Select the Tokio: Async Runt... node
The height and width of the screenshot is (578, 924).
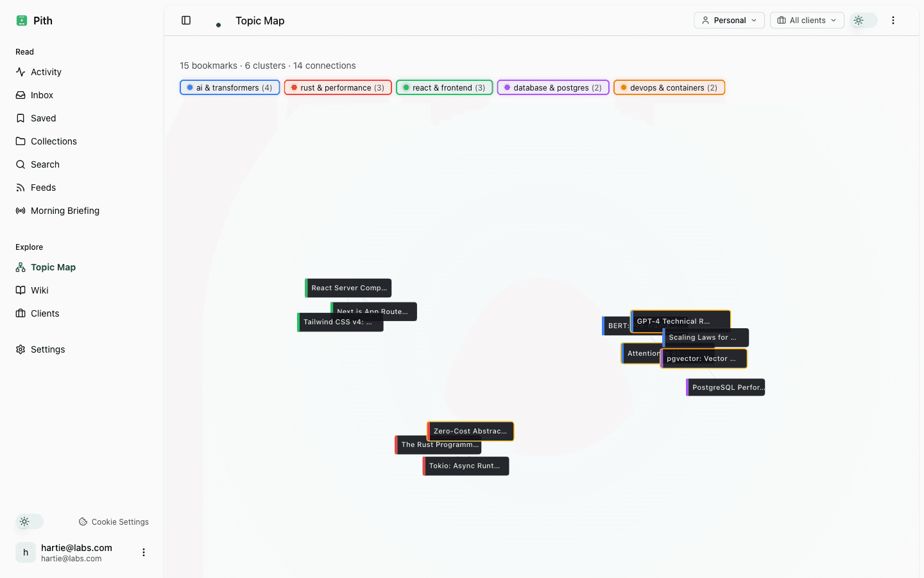[466, 466]
